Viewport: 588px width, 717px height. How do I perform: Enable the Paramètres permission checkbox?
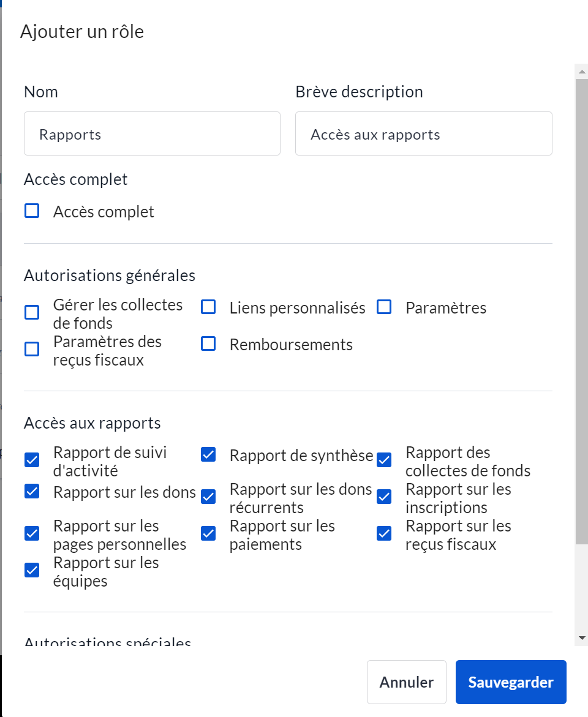[384, 307]
